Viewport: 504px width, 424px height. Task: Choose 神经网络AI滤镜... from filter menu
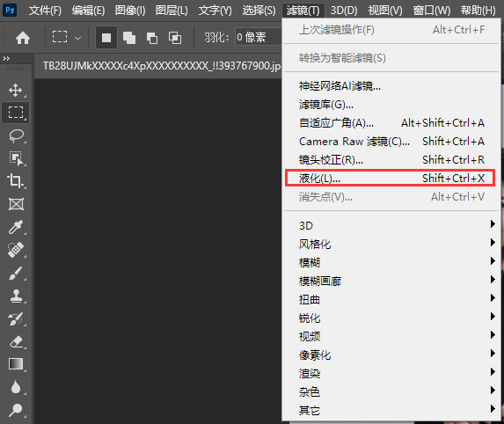click(391, 86)
